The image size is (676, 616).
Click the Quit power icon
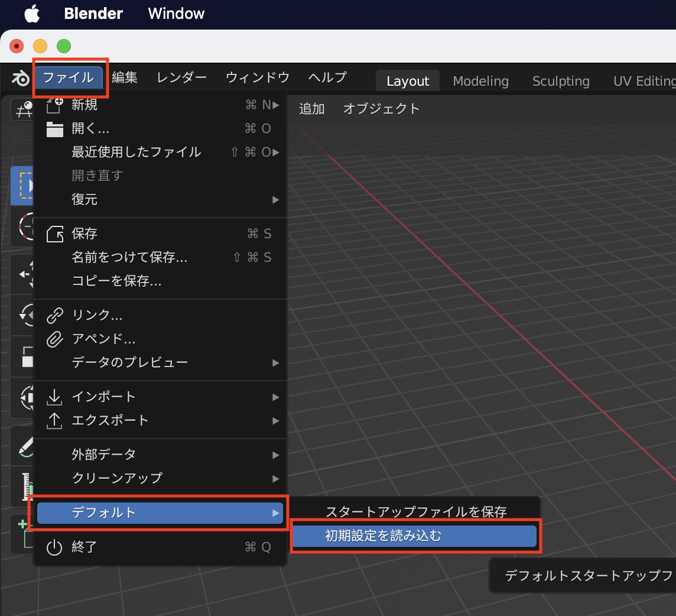pos(54,547)
